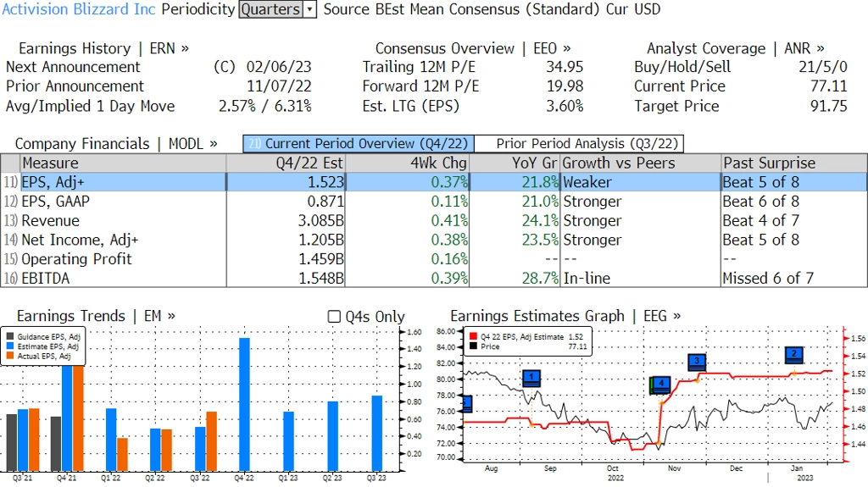Select the EPS, GAAP row
The image size is (868, 487).
434,202
